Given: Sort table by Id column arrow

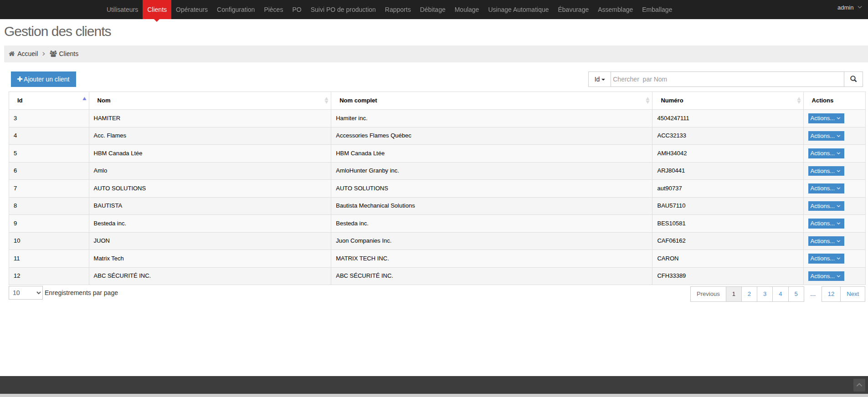Looking at the screenshot, I should point(84,99).
